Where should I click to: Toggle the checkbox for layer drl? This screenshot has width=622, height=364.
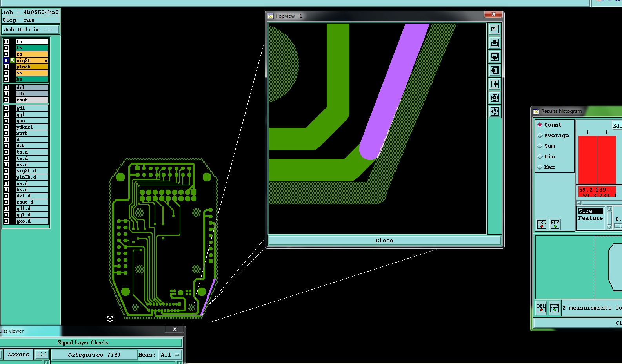(x=6, y=87)
